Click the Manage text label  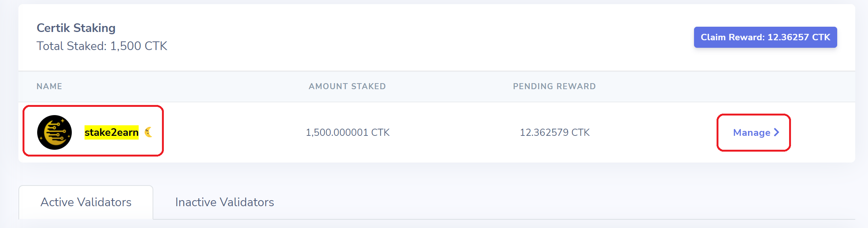pyautogui.click(x=752, y=132)
